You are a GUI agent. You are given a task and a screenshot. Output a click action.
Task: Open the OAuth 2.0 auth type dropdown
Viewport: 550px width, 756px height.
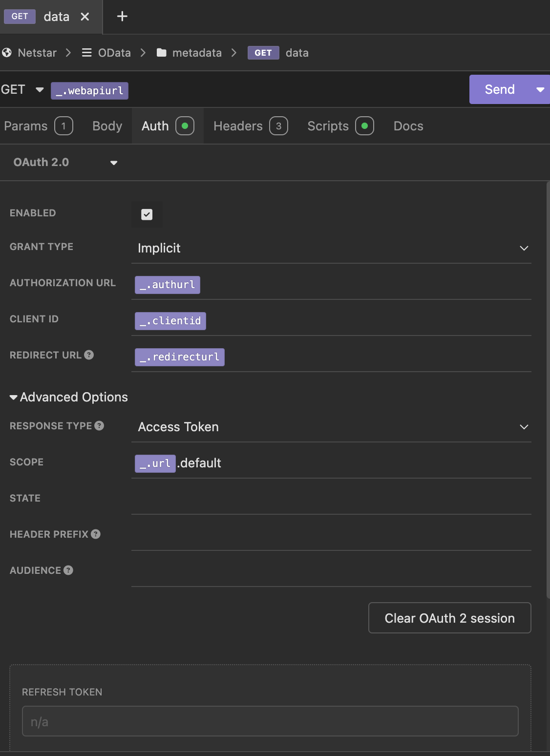click(x=65, y=163)
